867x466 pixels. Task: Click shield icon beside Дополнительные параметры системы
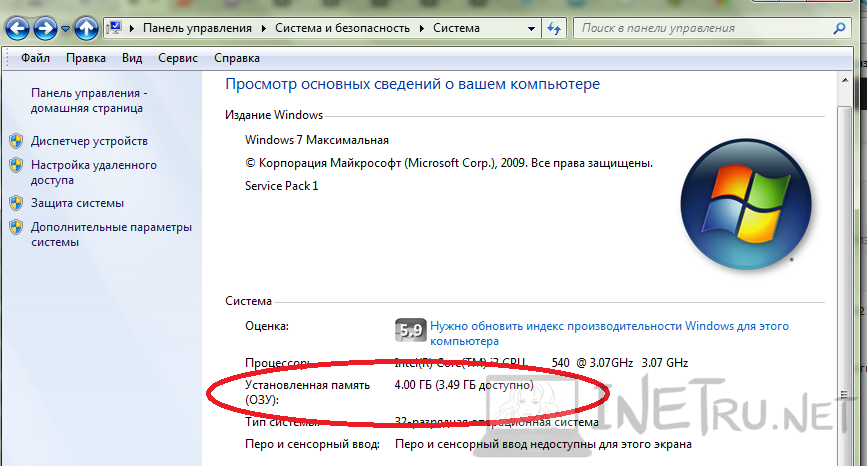point(16,227)
